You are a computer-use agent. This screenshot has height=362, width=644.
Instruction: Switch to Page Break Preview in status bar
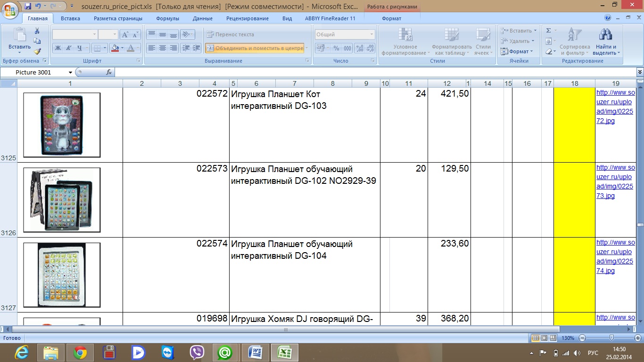point(553,338)
